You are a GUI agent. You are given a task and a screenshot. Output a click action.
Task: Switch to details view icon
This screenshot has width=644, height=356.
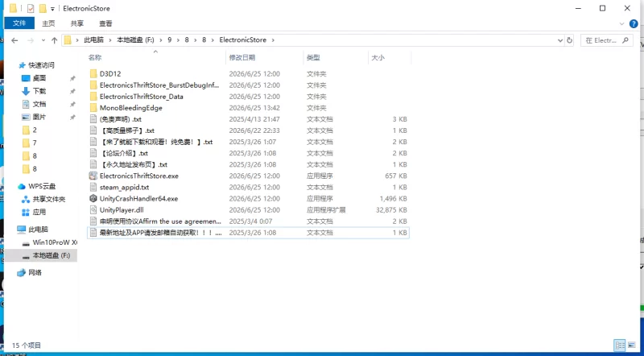coord(620,346)
